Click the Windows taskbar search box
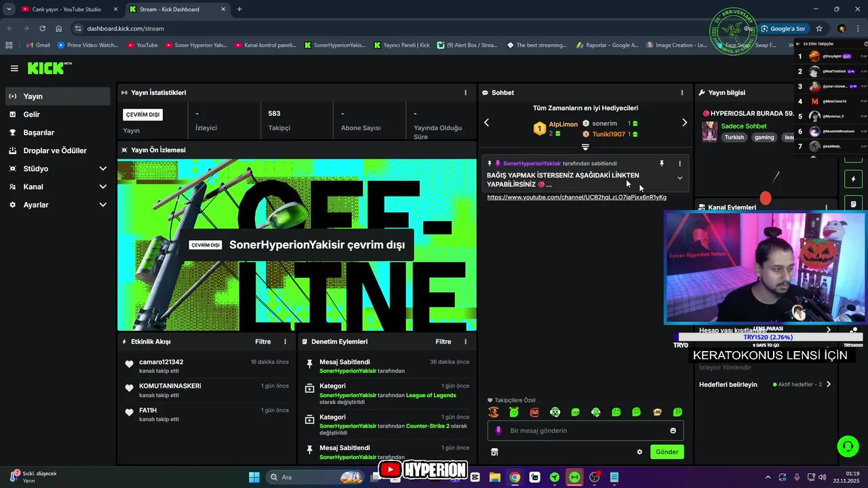Viewport: 868px width, 488px height. (315, 477)
